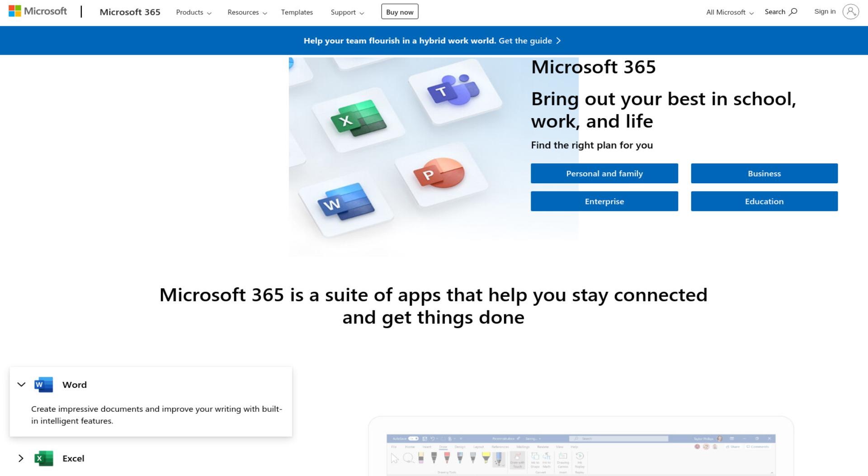This screenshot has width=868, height=476.
Task: Open the Search magnifier
Action: 793,12
